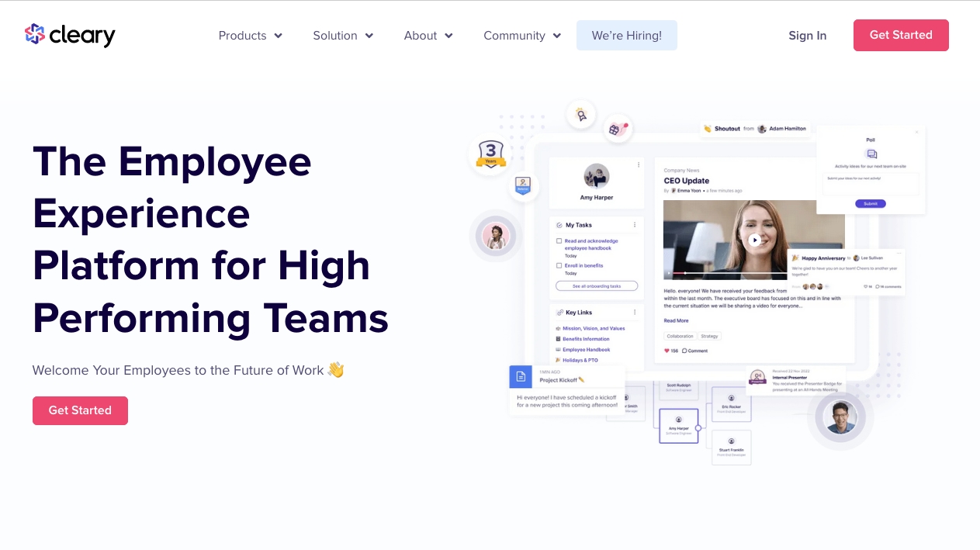The image size is (980, 550).
Task: Open the three-dot menu on My Tasks card
Action: point(635,225)
